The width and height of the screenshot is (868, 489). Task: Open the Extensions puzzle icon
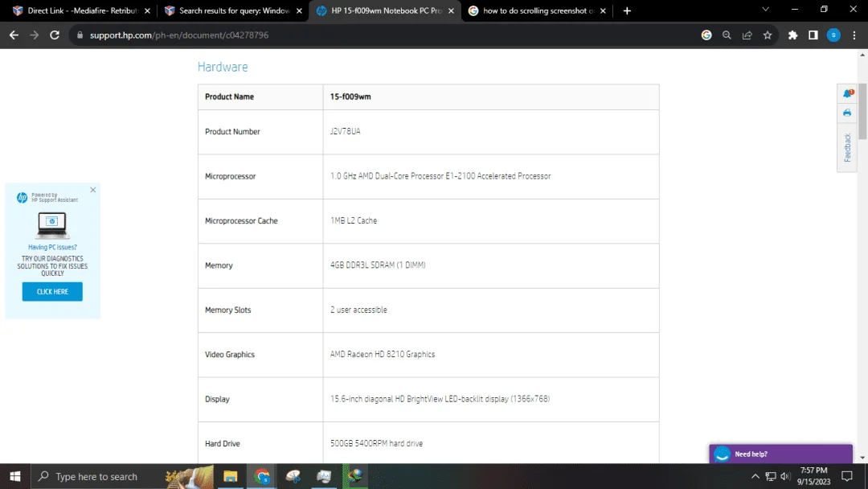click(x=792, y=35)
